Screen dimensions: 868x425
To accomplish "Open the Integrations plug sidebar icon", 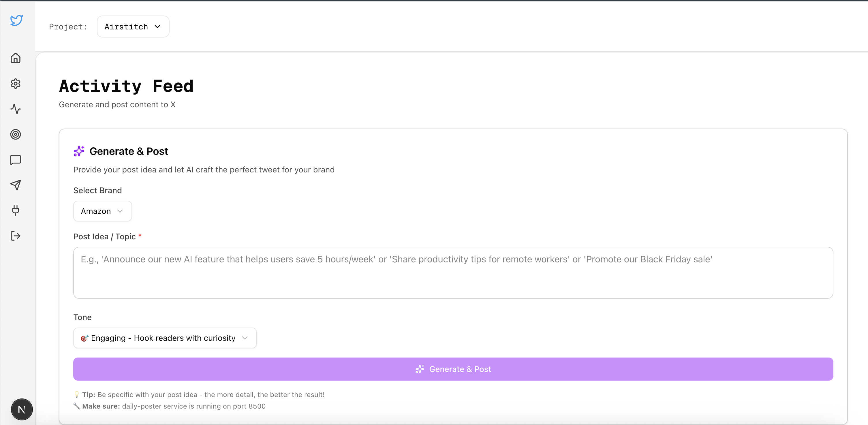I will pos(16,210).
